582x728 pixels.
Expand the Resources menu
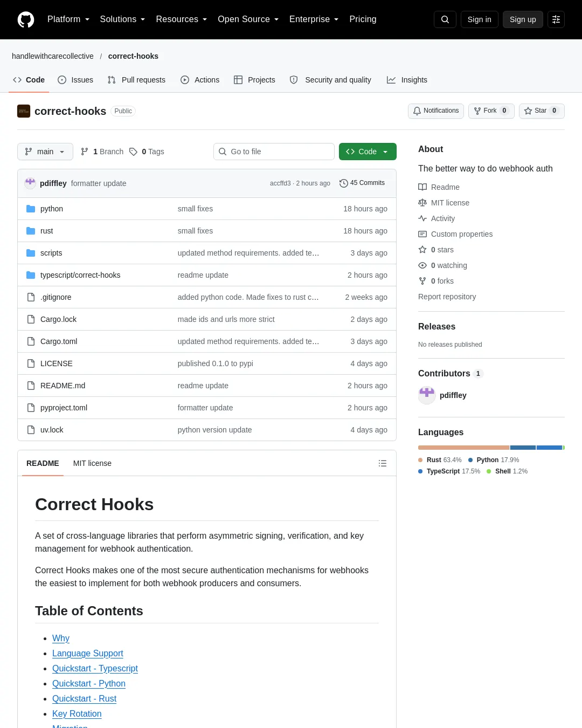point(181,19)
